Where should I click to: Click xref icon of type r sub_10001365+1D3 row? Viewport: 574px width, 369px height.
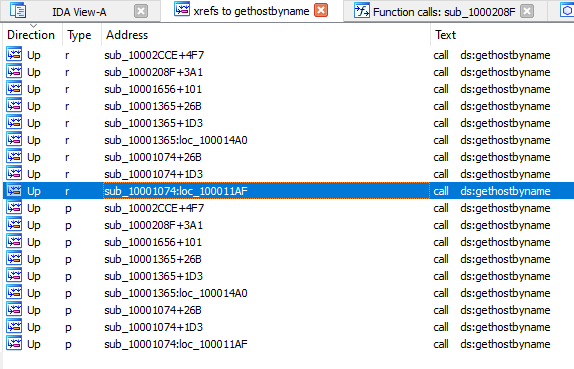point(14,122)
